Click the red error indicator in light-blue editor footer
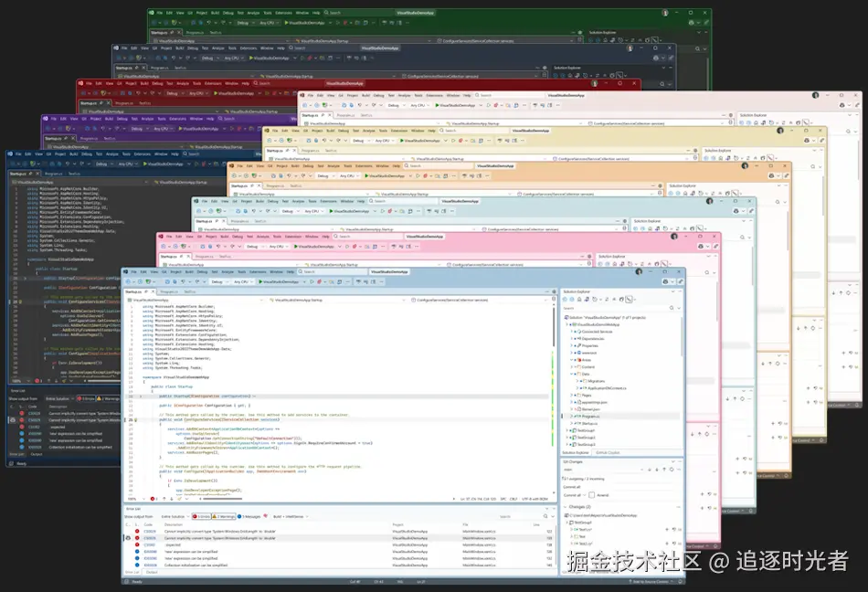The image size is (868, 592). (x=153, y=499)
